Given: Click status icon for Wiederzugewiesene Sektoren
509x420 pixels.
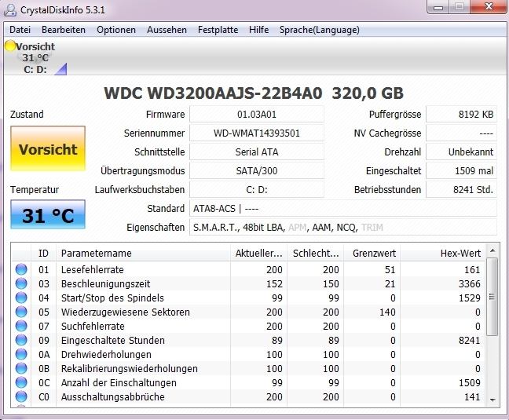Looking at the screenshot, I should tap(21, 312).
